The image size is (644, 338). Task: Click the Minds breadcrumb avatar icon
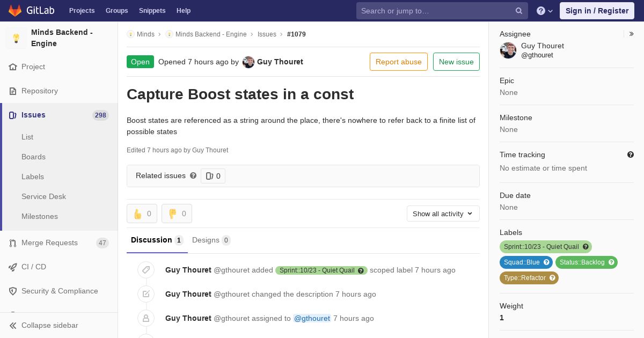click(130, 34)
